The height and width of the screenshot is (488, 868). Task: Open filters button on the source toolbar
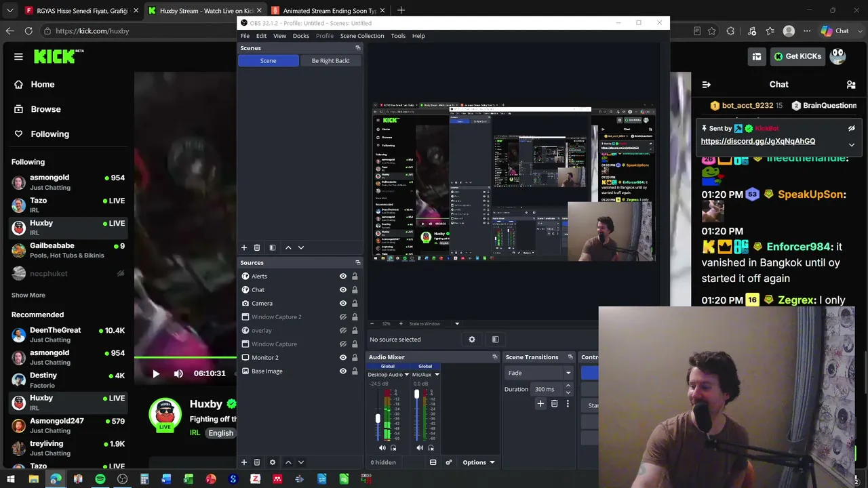495,340
